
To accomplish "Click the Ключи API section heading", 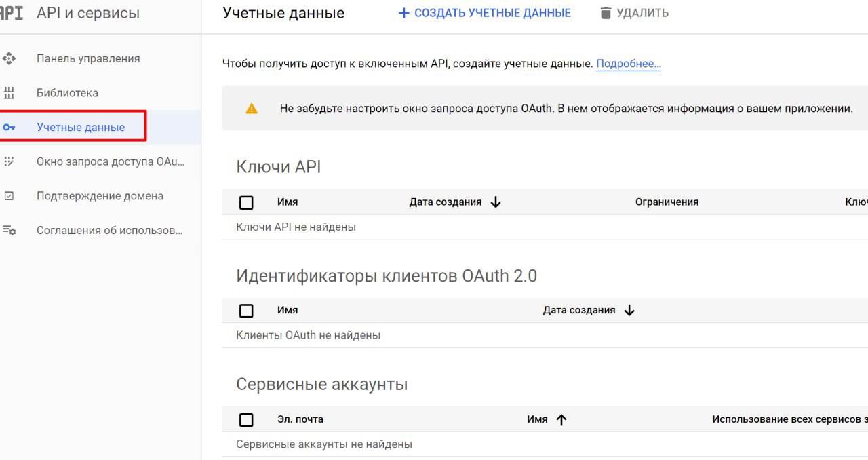I will [279, 167].
